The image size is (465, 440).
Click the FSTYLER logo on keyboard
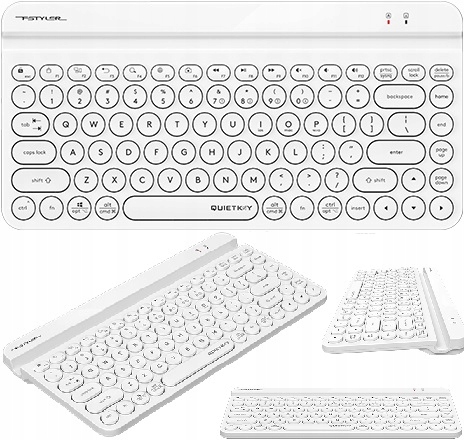click(41, 18)
